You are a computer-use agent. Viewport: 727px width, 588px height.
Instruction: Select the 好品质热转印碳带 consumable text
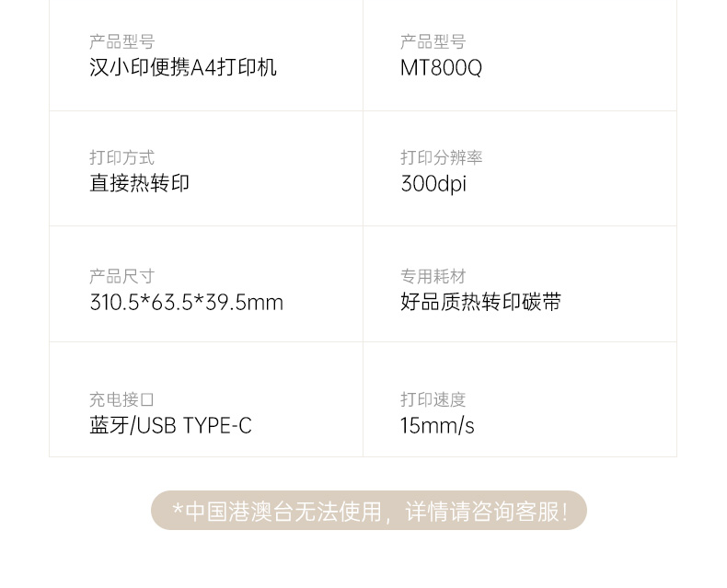480,303
